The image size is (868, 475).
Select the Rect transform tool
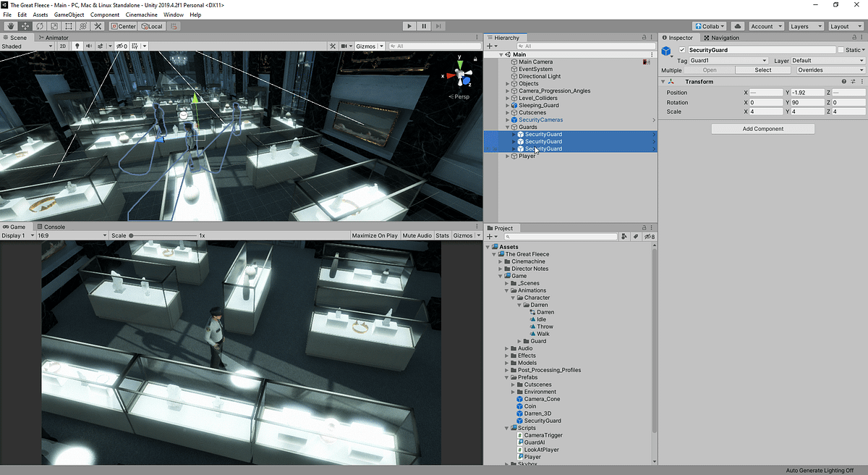click(68, 26)
